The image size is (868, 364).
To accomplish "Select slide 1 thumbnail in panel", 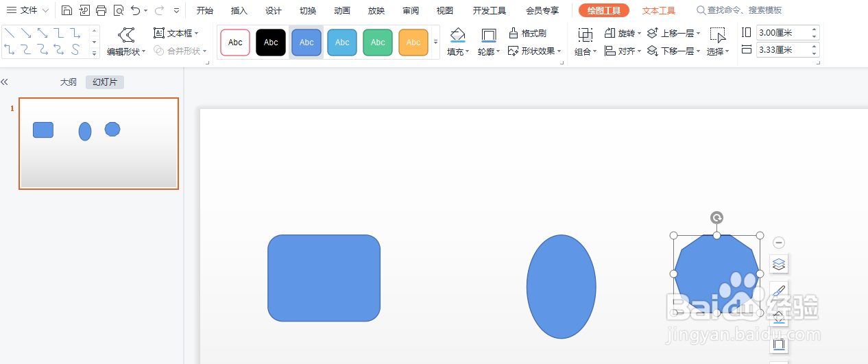I will [x=99, y=143].
